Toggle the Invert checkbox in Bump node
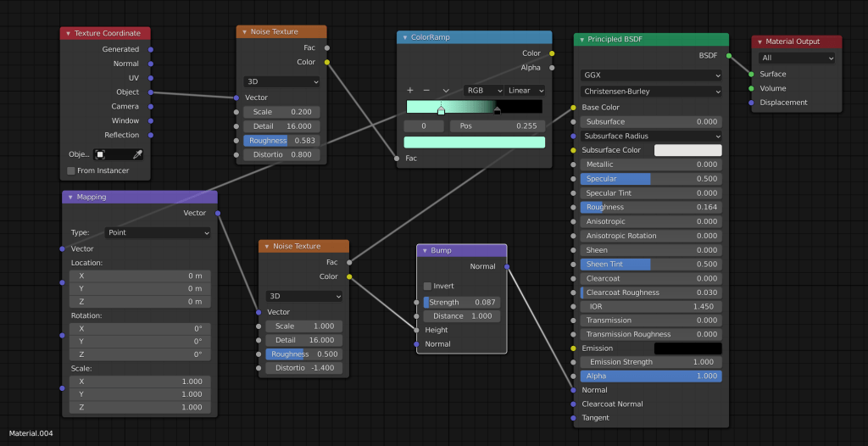This screenshot has width=868, height=446. [427, 286]
